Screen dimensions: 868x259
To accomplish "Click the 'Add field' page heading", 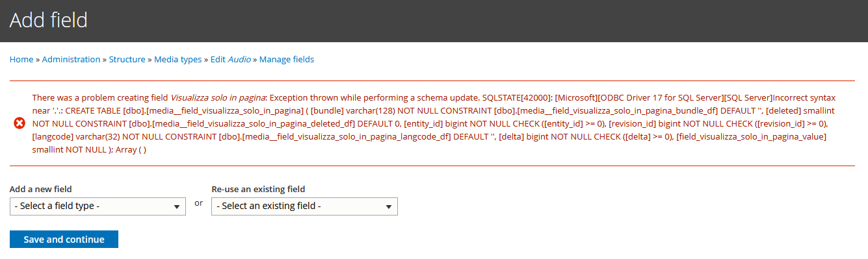I will point(49,20).
